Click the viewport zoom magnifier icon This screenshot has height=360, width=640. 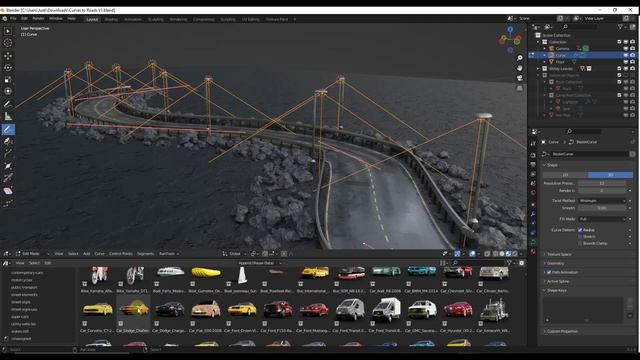(520, 58)
